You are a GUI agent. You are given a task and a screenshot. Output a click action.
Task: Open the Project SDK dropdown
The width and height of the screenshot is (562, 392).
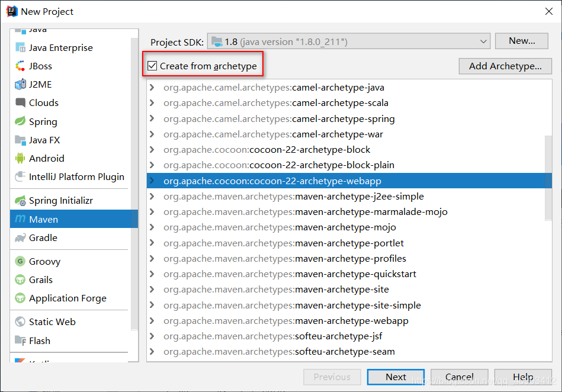[x=486, y=41]
